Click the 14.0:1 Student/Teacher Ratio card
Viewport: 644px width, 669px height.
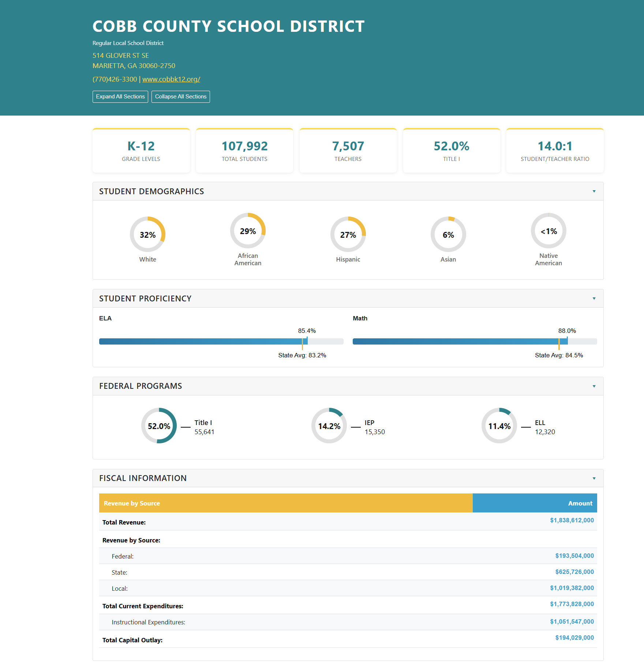(x=555, y=150)
